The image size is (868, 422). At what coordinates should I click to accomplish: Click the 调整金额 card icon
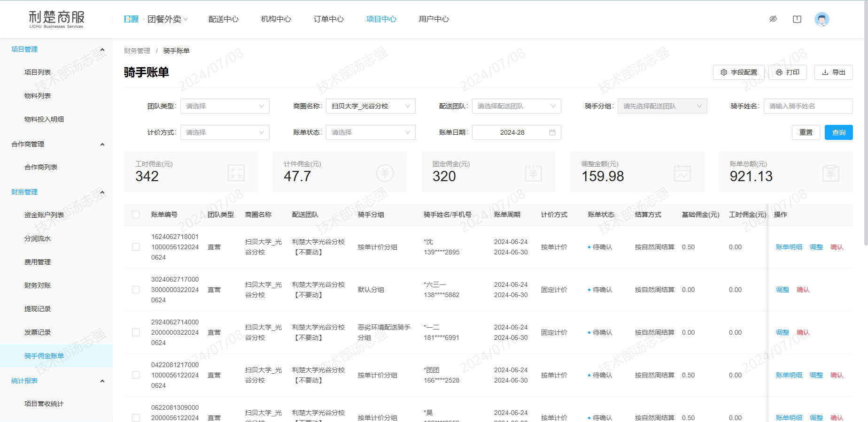tap(682, 173)
